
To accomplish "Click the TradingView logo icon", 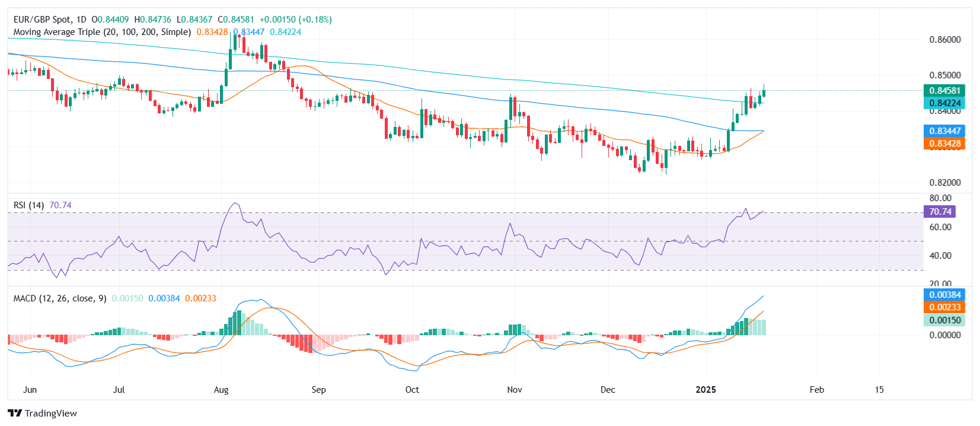I will 15,414.
